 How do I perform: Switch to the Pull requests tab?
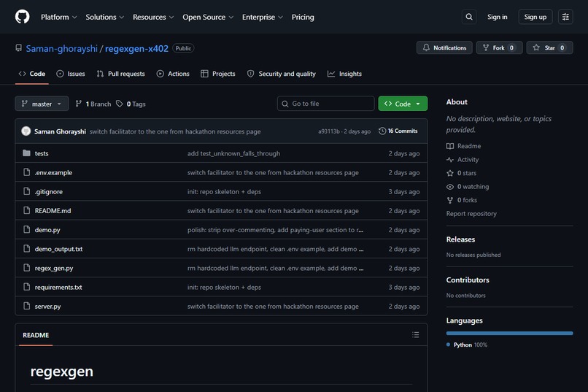[x=121, y=74]
